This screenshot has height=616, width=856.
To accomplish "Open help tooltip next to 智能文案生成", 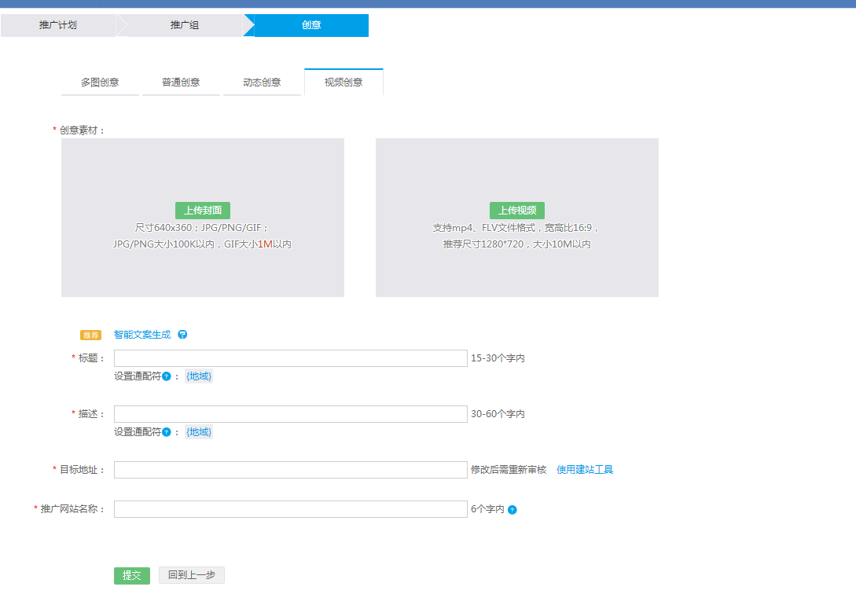I will click(x=182, y=334).
